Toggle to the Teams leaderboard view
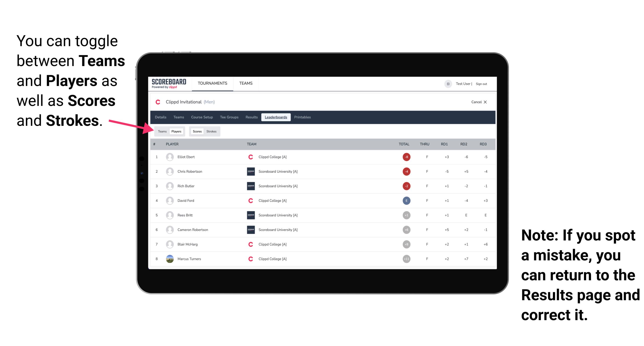 (162, 131)
